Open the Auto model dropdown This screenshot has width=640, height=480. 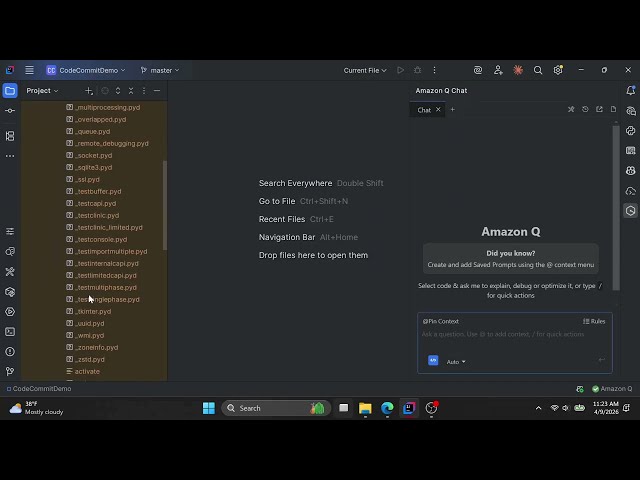pyautogui.click(x=456, y=362)
